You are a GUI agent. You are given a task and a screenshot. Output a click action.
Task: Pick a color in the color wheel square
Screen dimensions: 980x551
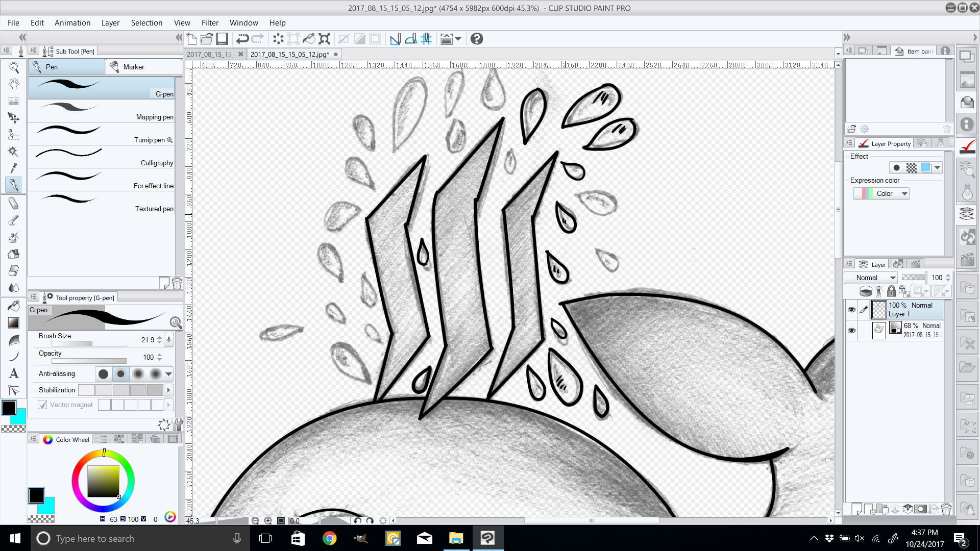point(103,481)
